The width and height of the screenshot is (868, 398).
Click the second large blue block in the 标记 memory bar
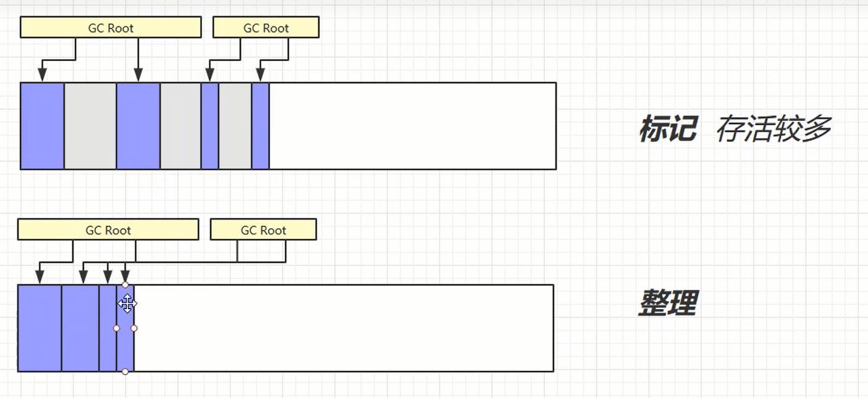tap(138, 126)
